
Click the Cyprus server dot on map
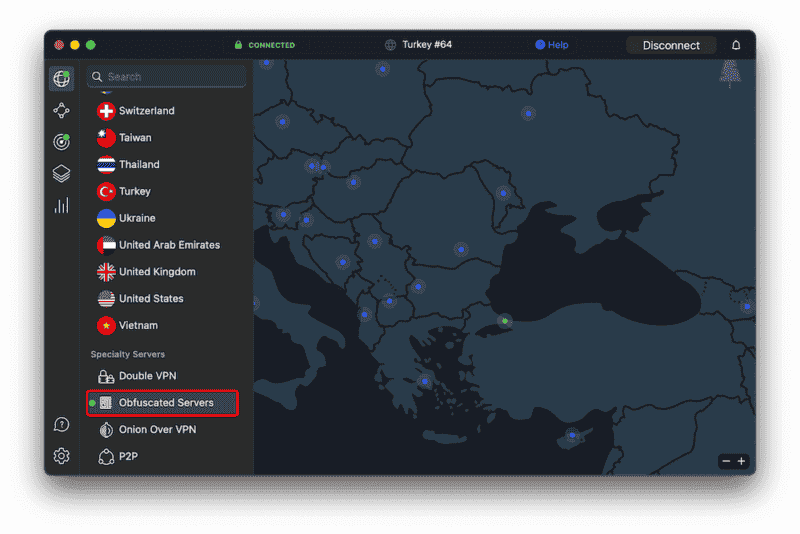point(572,435)
